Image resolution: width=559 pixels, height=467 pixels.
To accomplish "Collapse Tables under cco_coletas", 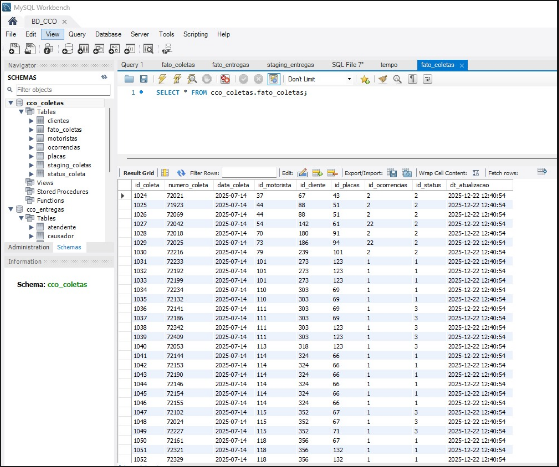I will coord(21,112).
